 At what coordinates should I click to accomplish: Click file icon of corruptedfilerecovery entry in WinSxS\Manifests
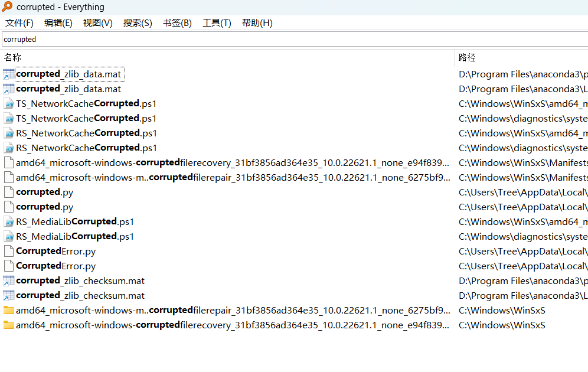(x=9, y=163)
